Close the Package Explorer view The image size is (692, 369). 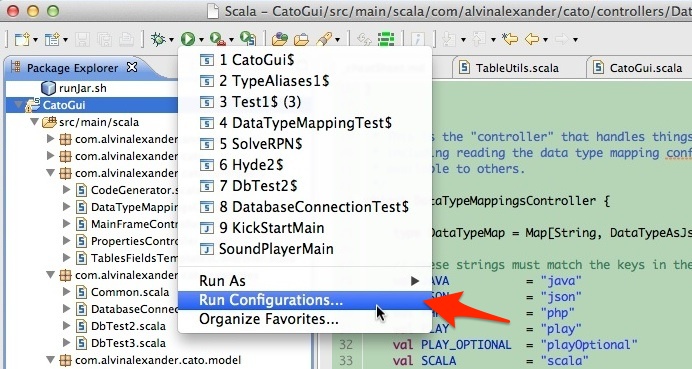coord(132,67)
